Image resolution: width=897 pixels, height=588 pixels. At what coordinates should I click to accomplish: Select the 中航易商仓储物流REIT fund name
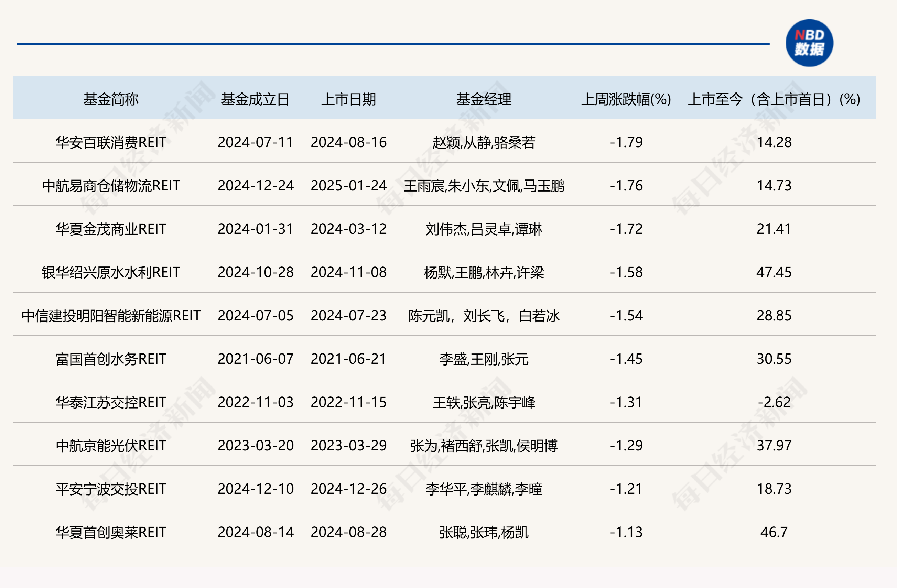[111, 186]
